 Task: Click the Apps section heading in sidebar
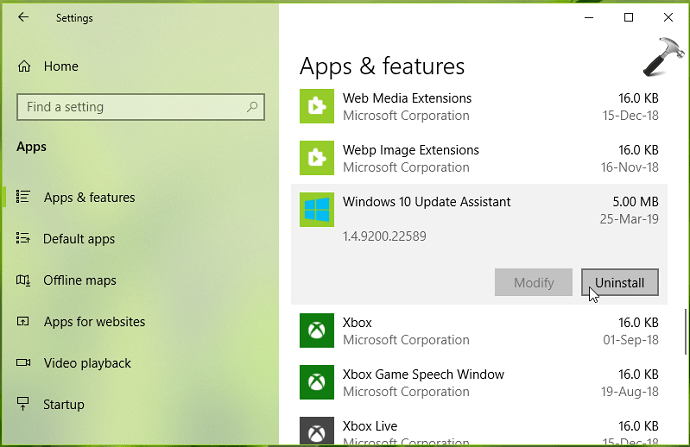(x=31, y=147)
